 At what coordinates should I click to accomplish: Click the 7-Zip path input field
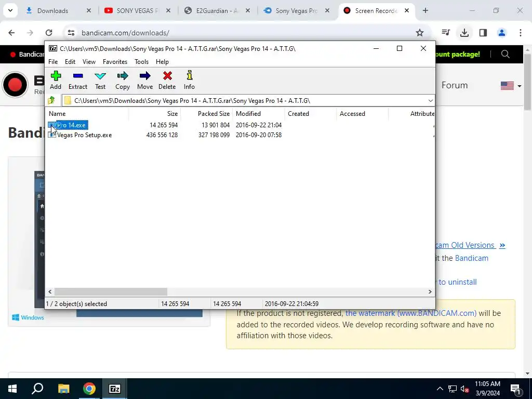coord(244,101)
